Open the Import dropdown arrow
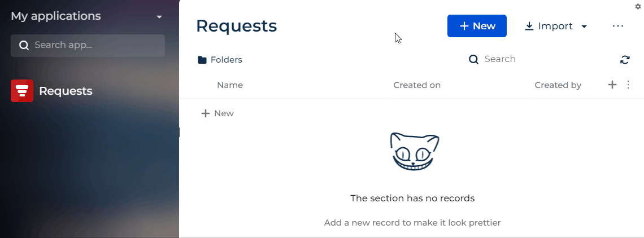Image resolution: width=644 pixels, height=238 pixels. [584, 27]
